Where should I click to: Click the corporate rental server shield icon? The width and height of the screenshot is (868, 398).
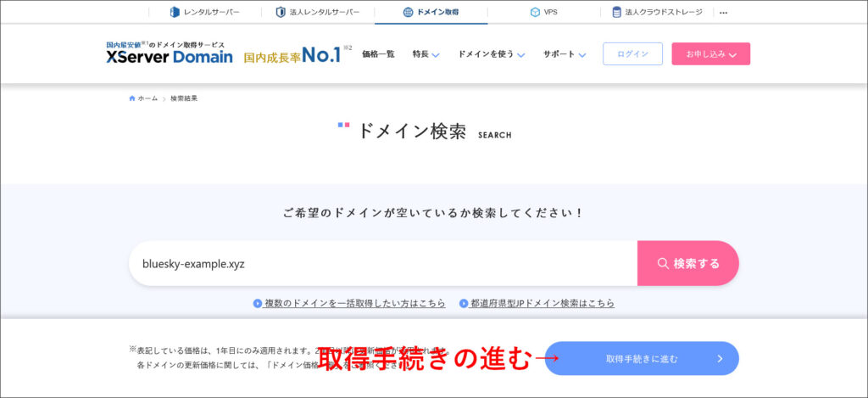point(281,12)
